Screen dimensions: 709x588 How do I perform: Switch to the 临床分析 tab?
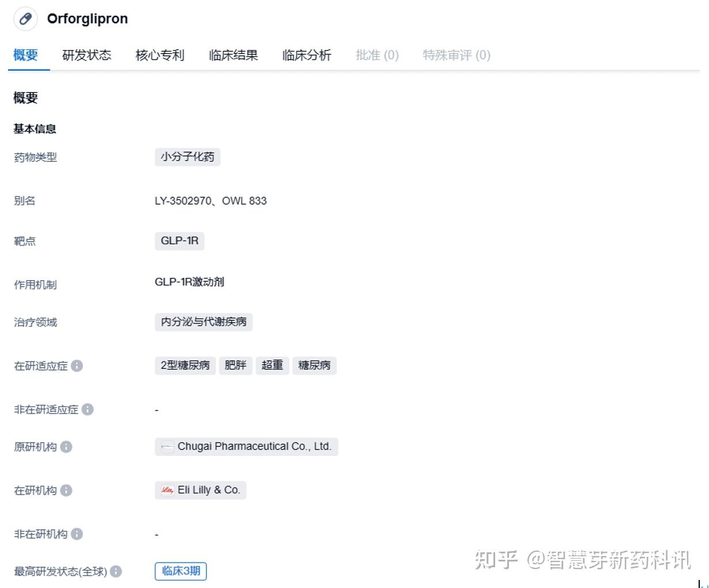click(307, 55)
